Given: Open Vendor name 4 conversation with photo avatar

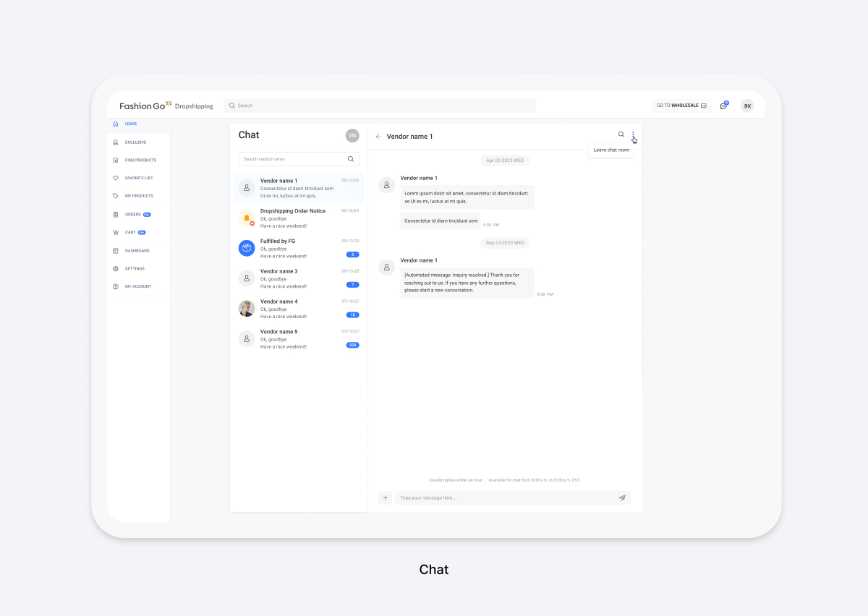Looking at the screenshot, I should point(299,309).
